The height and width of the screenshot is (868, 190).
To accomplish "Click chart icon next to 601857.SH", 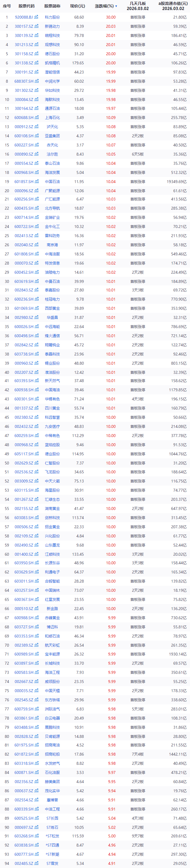I will [36, 182].
